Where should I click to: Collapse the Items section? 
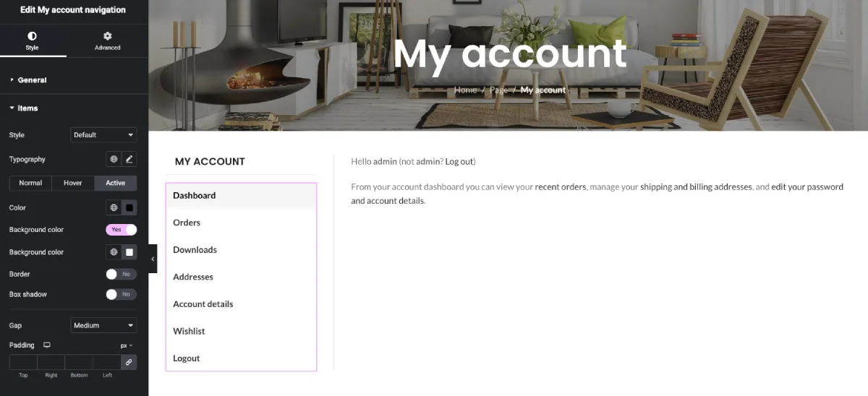[x=27, y=108]
